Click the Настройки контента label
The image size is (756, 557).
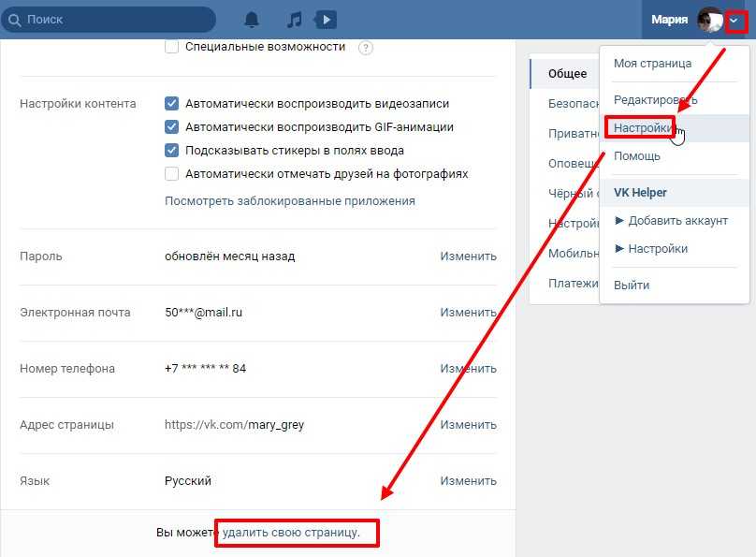78,104
